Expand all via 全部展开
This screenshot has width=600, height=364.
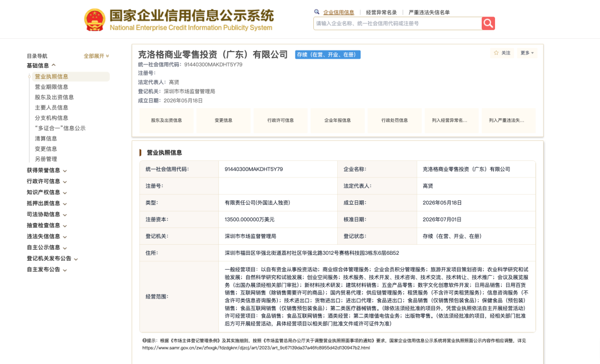97,56
